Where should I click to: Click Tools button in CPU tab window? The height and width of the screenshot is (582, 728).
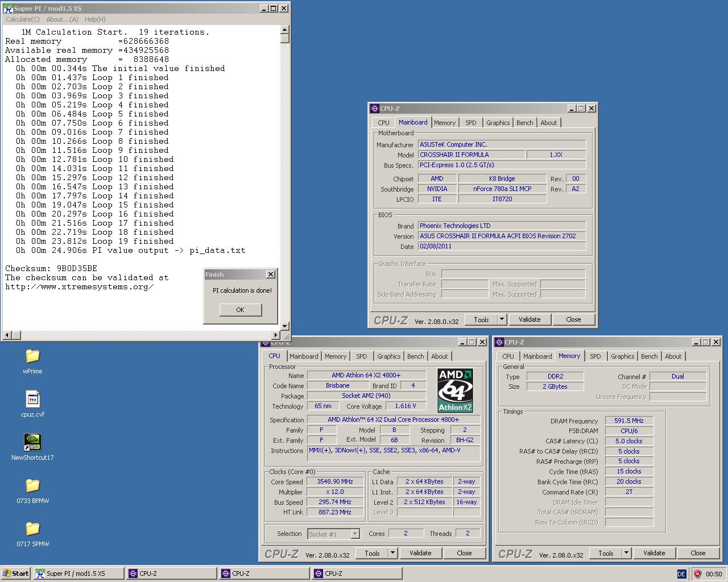pos(372,553)
